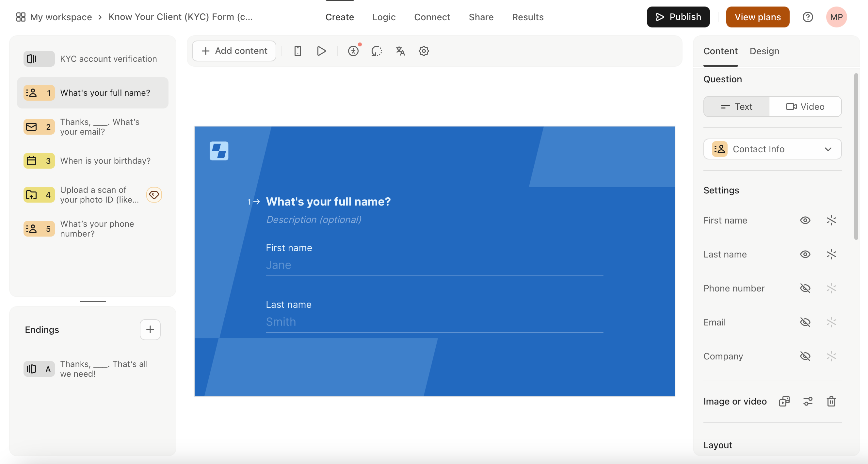Toggle required for Last name
This screenshot has width=868, height=464.
[x=831, y=254]
